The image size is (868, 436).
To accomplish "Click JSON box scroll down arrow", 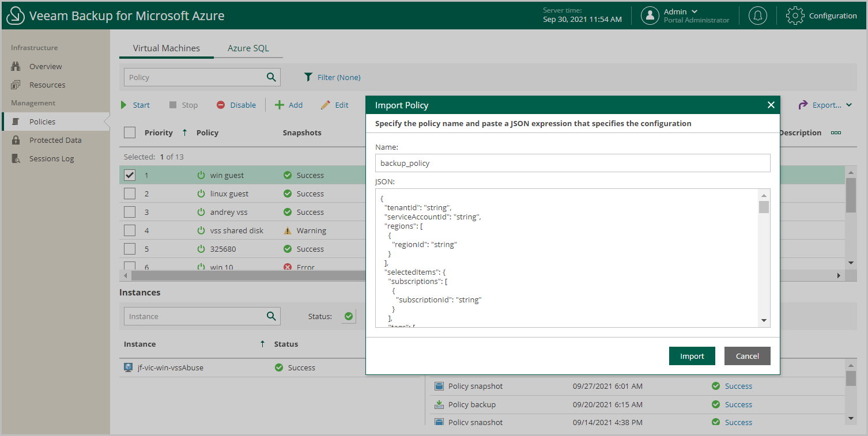I will click(764, 320).
